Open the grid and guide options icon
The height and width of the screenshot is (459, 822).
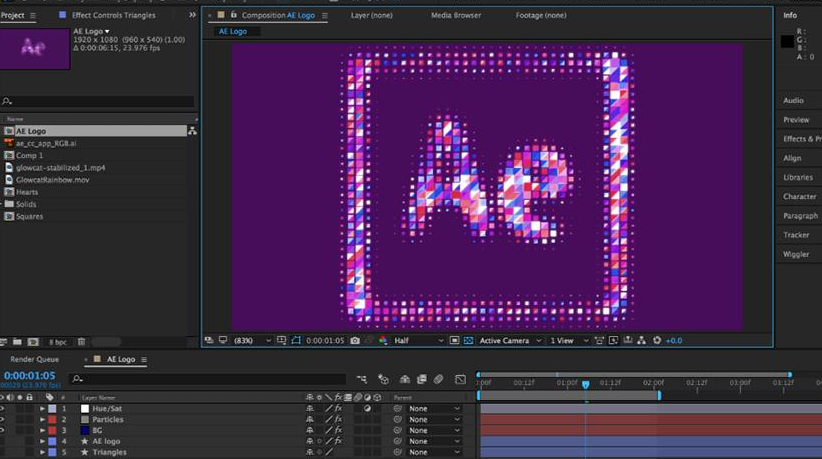(x=282, y=341)
